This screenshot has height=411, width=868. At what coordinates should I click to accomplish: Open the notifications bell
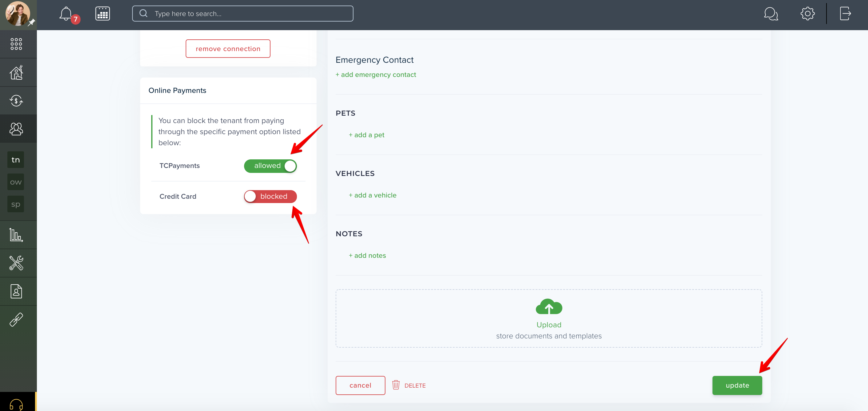click(66, 14)
